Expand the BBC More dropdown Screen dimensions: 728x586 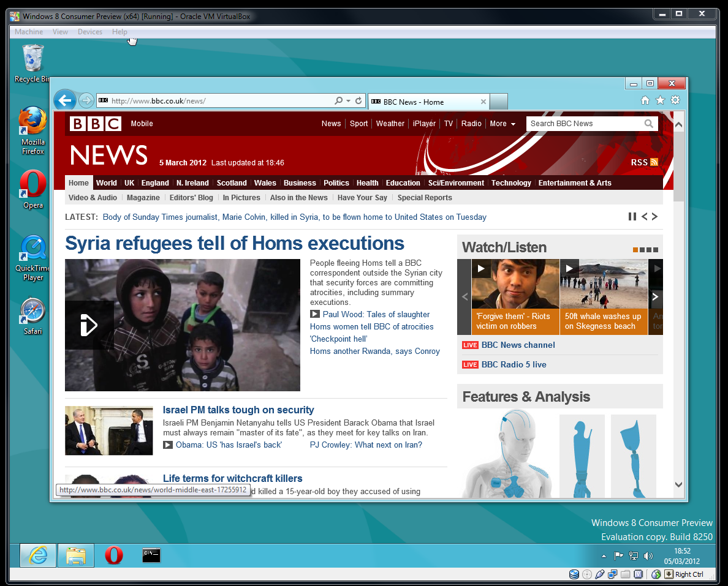pos(503,124)
